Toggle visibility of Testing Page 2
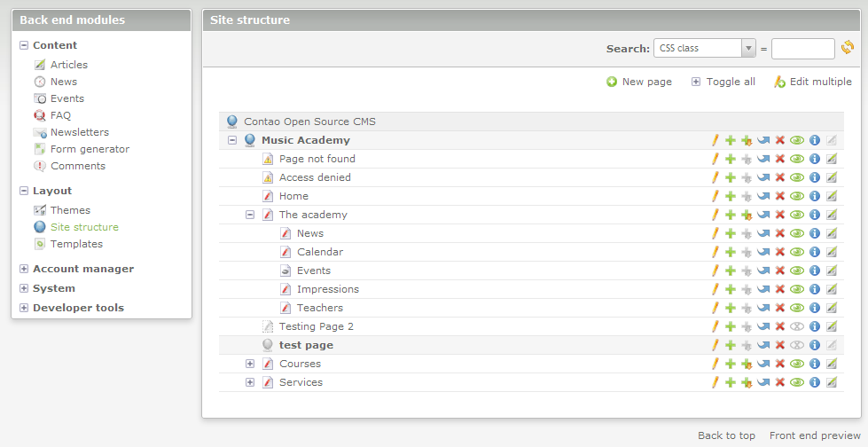The height and width of the screenshot is (447, 868). 797,326
